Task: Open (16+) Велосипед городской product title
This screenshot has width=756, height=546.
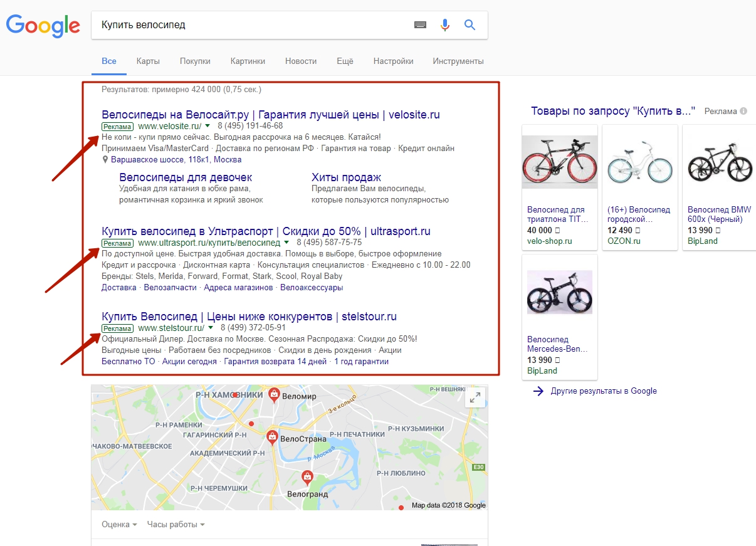Action: (639, 214)
